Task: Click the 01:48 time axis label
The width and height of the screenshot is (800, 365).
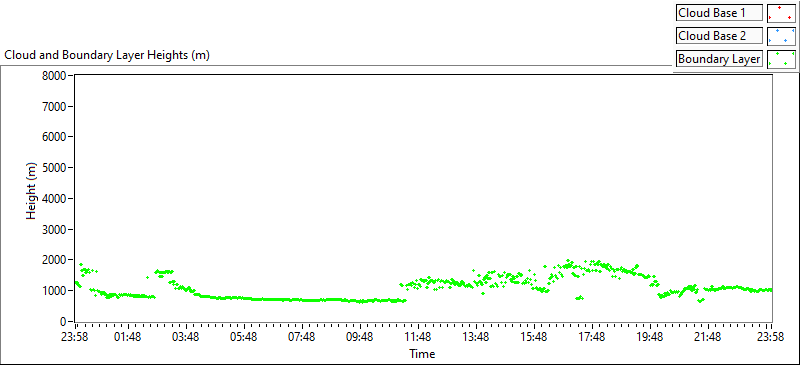Action: pos(127,336)
